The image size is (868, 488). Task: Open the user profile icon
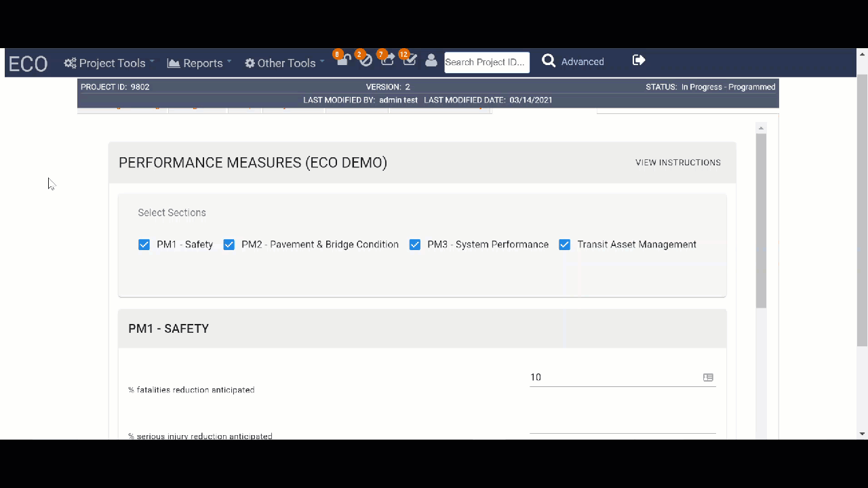431,60
